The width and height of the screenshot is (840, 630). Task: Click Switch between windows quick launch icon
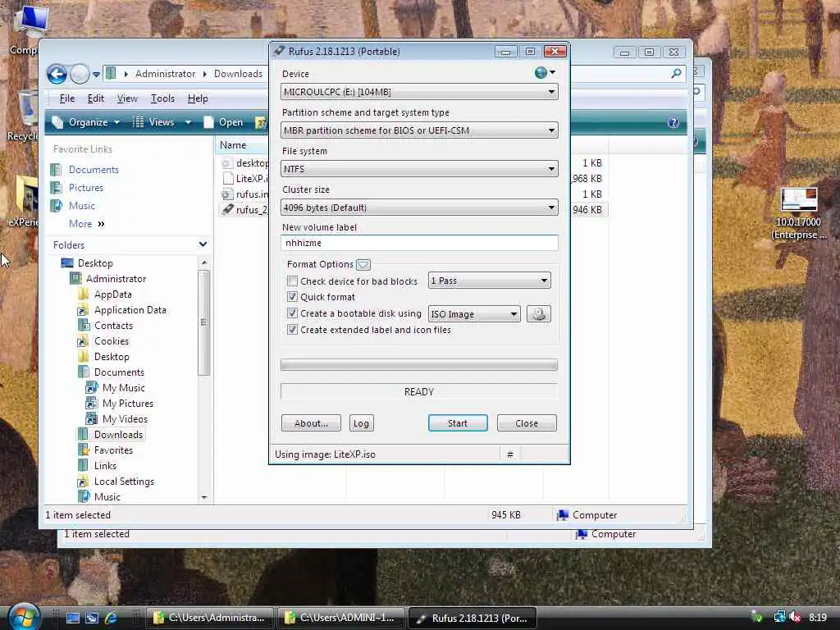point(92,618)
